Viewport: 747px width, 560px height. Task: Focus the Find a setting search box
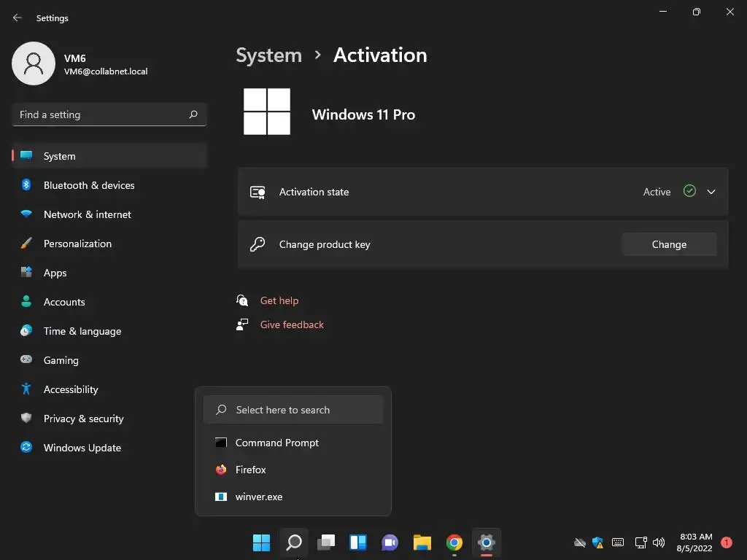click(x=109, y=114)
